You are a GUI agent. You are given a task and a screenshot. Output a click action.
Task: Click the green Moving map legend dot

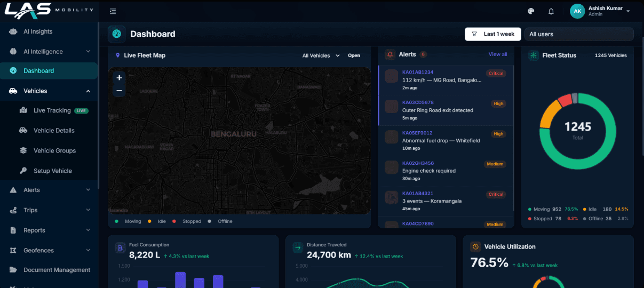tap(116, 221)
